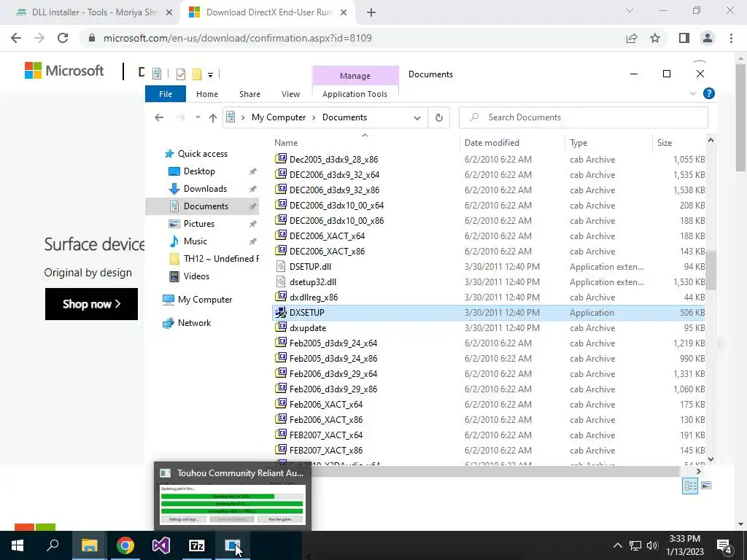Select Network in the navigation pane
Viewport: 747px width, 560px height.
click(194, 323)
